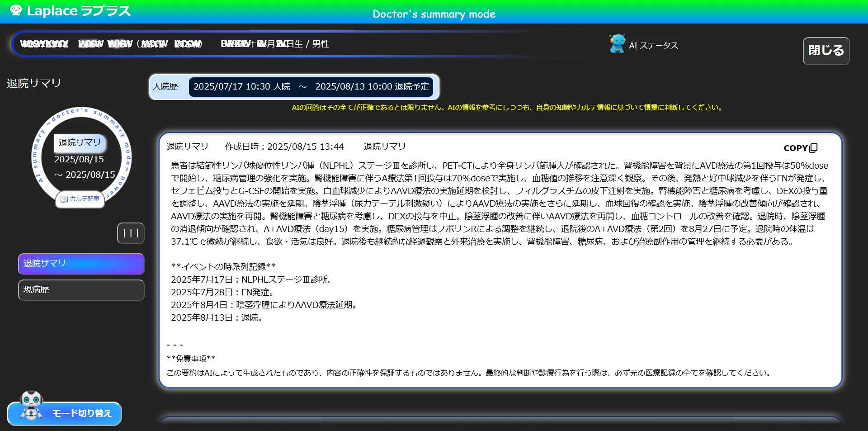Viewport: 868px width, 431px height.
Task: Click the COPY clipboard icon
Action: pyautogui.click(x=814, y=148)
